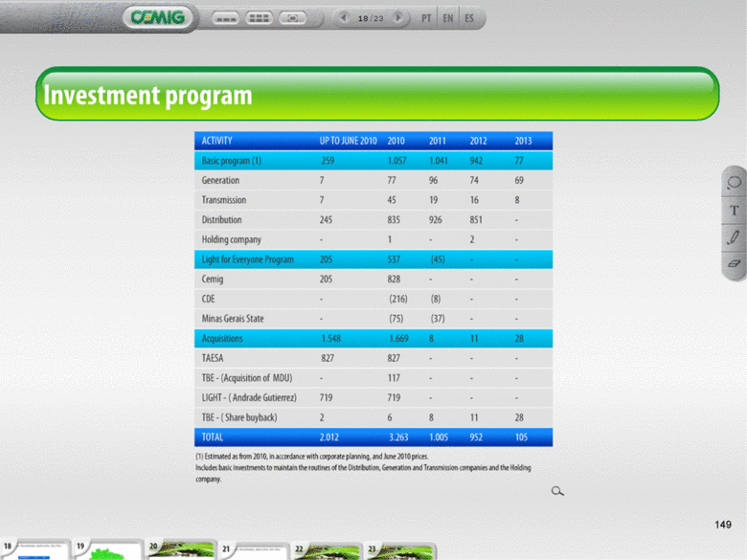The width and height of the screenshot is (747, 560).
Task: Click the 1.669 Acquisitions value
Action: [x=398, y=339]
